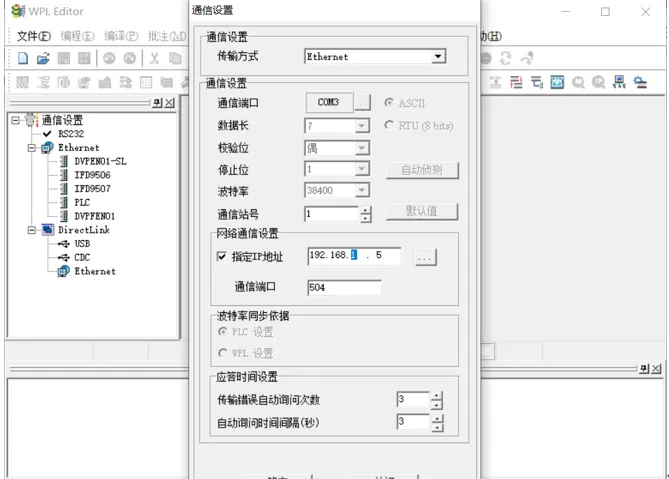
Task: Collapse the 通信设置 tree root
Action: pos(15,120)
